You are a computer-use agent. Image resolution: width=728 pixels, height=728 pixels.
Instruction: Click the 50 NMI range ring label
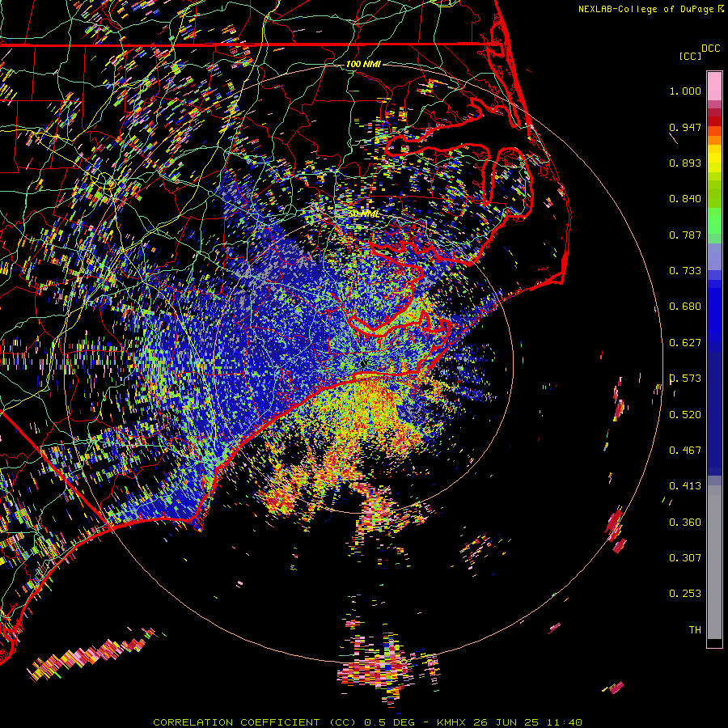(363, 214)
